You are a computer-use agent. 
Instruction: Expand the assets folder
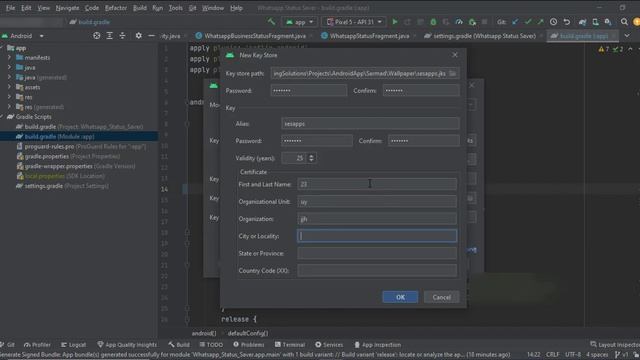9,87
